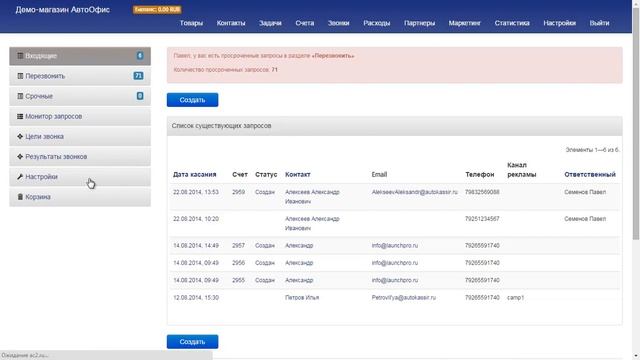Click the orange balance badge
Screen dimensions: 640x360
point(157,9)
